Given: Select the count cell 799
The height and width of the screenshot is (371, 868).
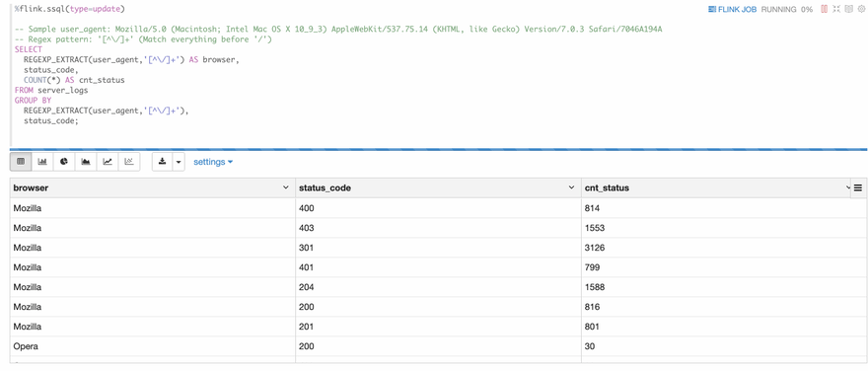Looking at the screenshot, I should (724, 267).
